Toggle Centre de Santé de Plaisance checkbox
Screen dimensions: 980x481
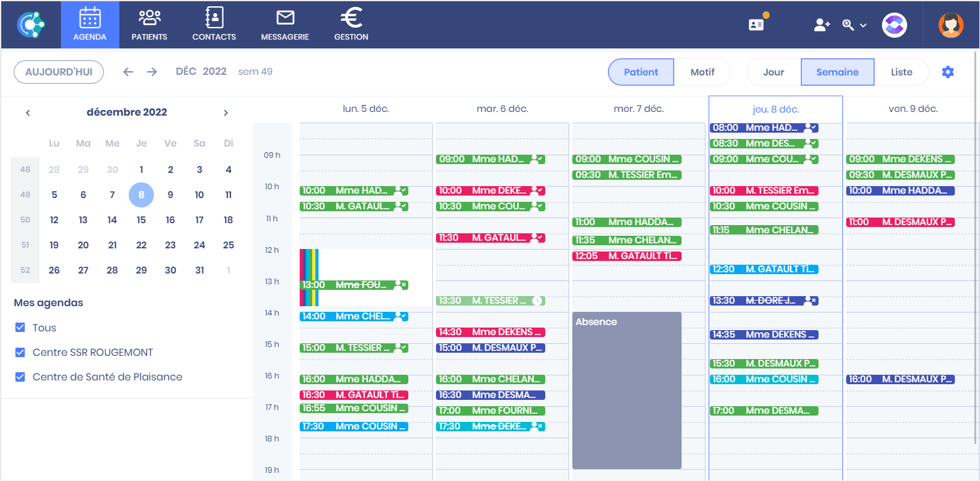click(20, 377)
